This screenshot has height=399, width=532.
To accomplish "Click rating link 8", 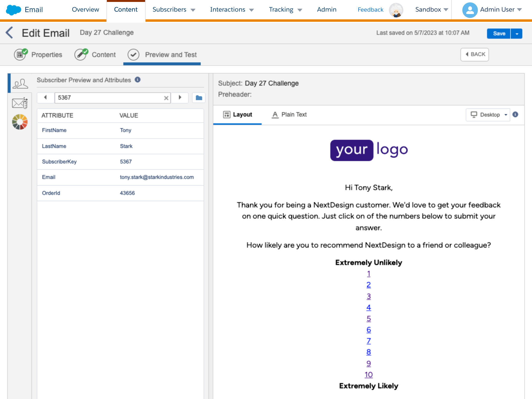I will coord(369,352).
